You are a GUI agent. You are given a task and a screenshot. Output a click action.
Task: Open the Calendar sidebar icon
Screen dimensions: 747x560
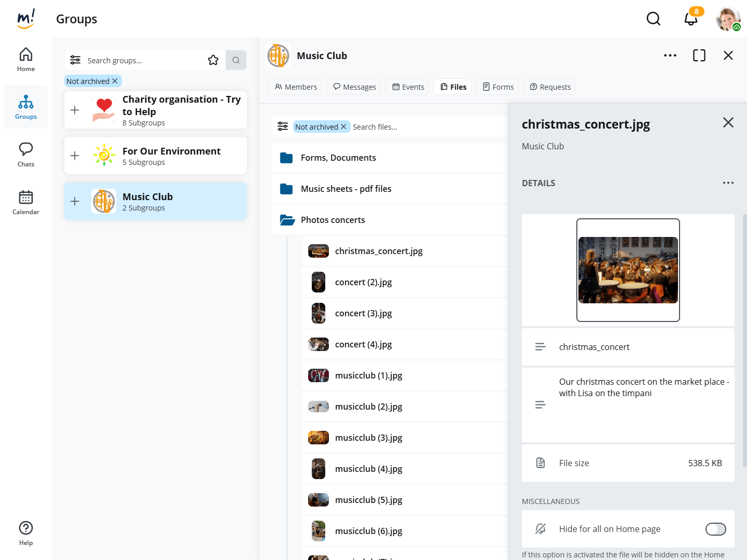(26, 202)
